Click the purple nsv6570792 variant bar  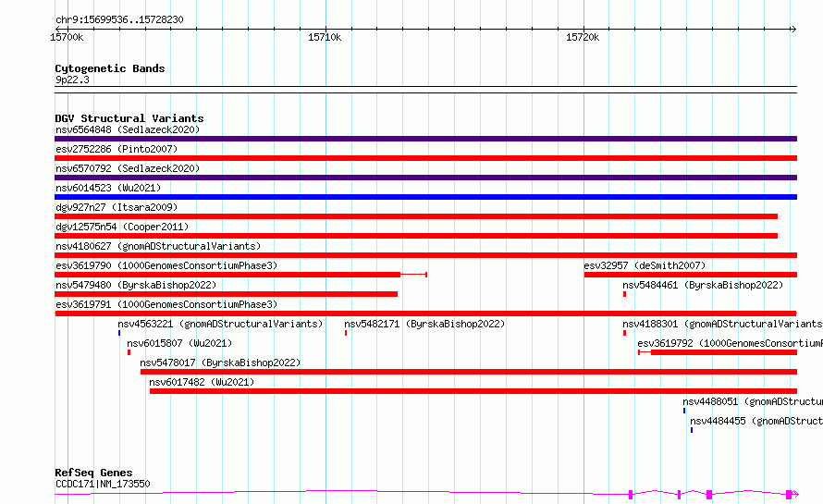pos(425,178)
